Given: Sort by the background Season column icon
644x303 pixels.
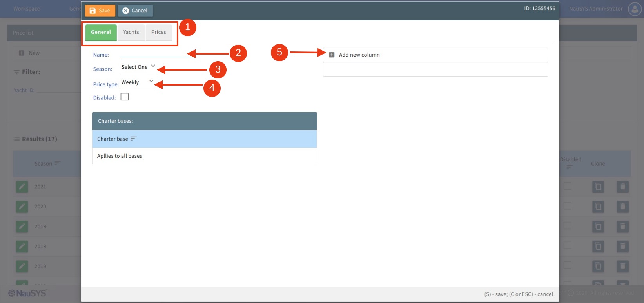Looking at the screenshot, I should click(58, 163).
